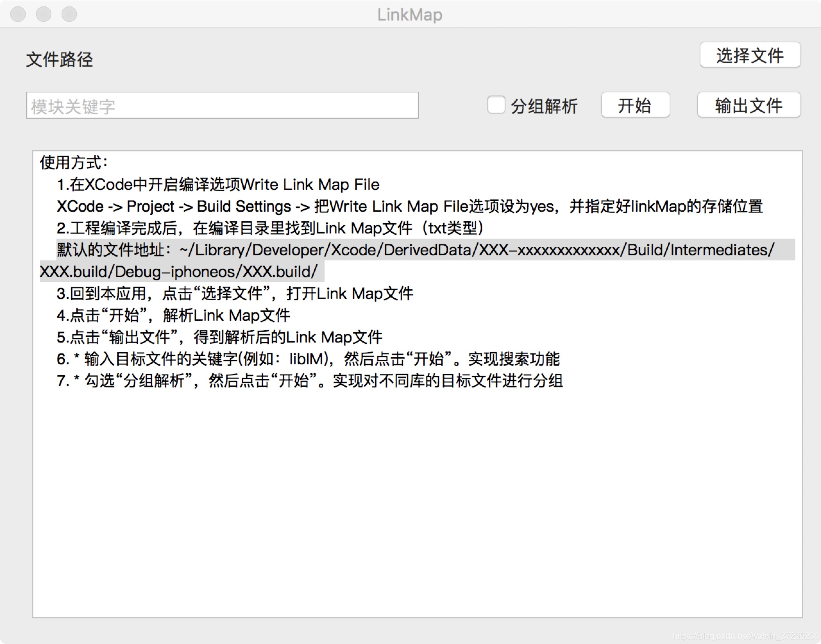The image size is (821, 644).
Task: Click step 1 about Write Link Map File
Action: click(218, 185)
